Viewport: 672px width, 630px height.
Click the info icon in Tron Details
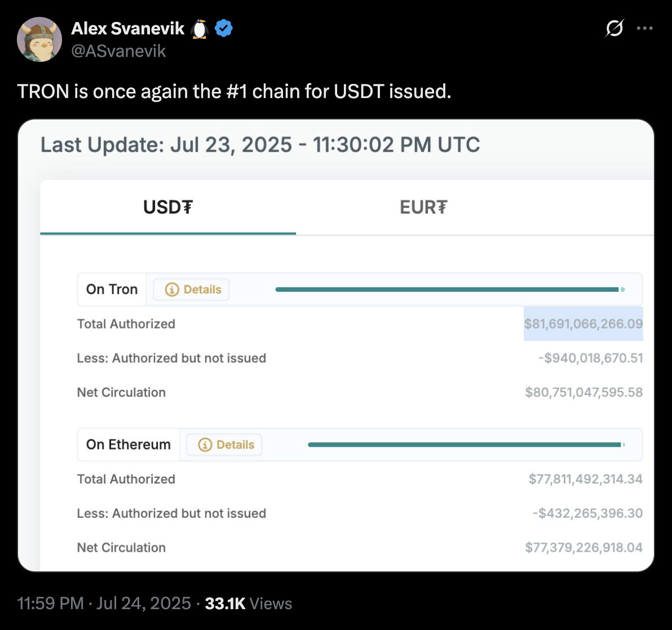pos(172,290)
